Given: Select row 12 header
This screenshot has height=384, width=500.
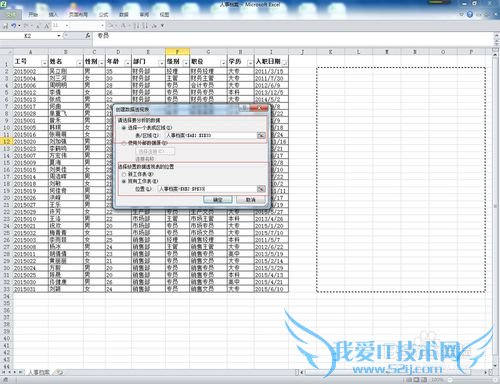Looking at the screenshot, I should 6,142.
